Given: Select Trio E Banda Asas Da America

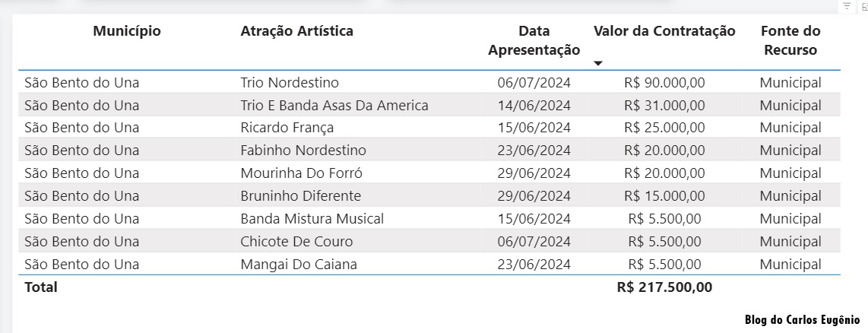Looking at the screenshot, I should [x=334, y=105].
